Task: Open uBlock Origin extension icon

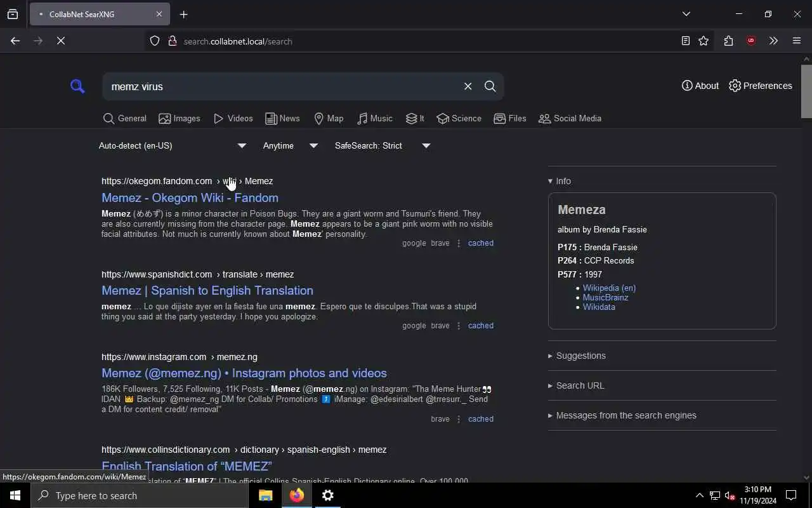Action: click(751, 41)
